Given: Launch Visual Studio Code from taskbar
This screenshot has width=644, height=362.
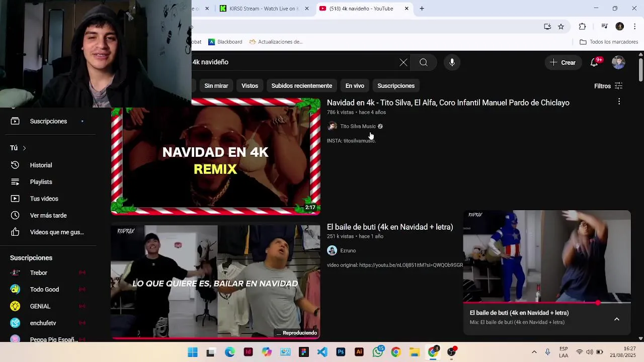Looking at the screenshot, I should click(322, 352).
